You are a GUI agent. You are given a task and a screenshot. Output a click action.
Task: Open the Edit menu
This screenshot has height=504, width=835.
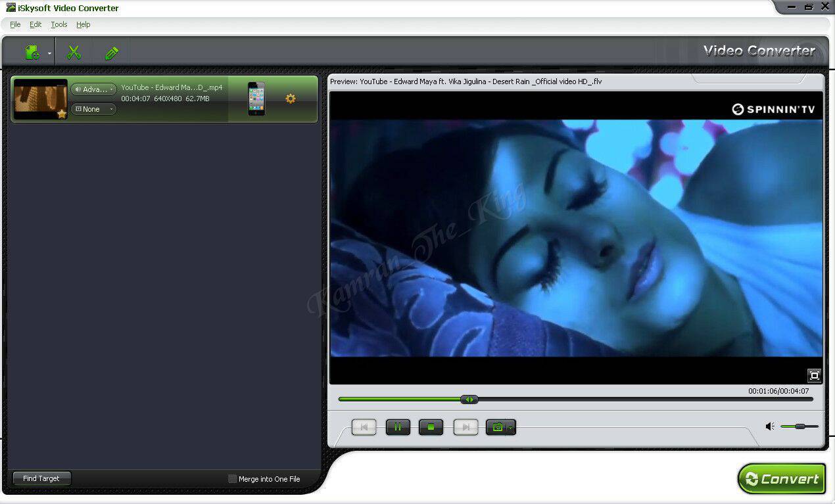click(x=36, y=24)
